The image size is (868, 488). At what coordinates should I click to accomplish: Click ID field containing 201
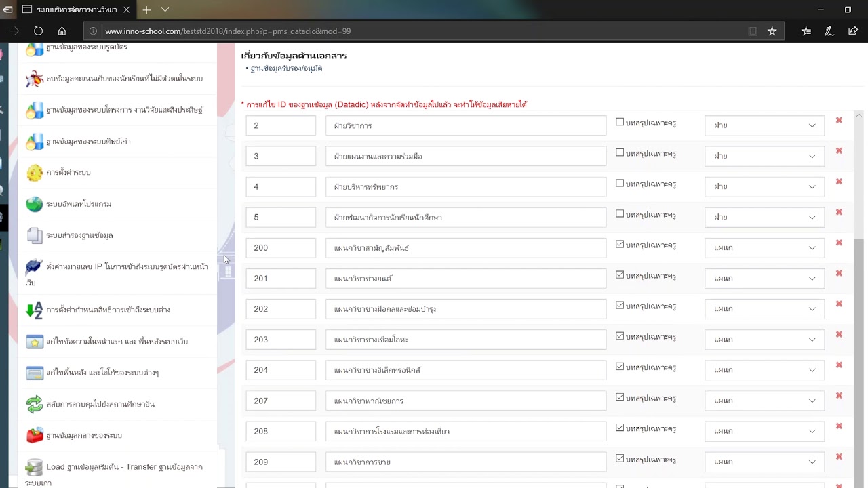tap(281, 278)
